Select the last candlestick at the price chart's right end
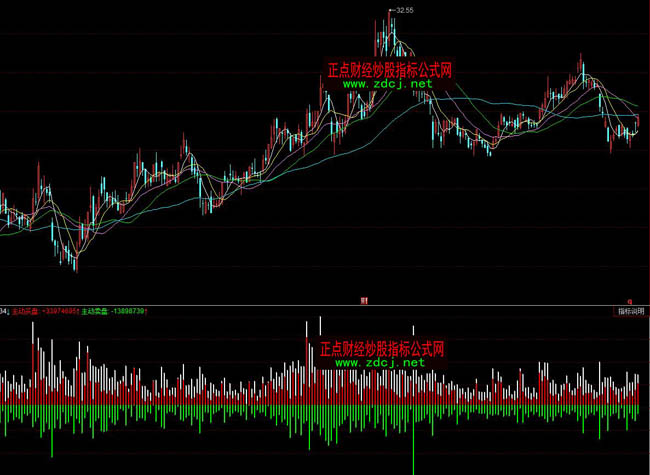Screen dimensions: 650x475 pyautogui.click(x=637, y=123)
